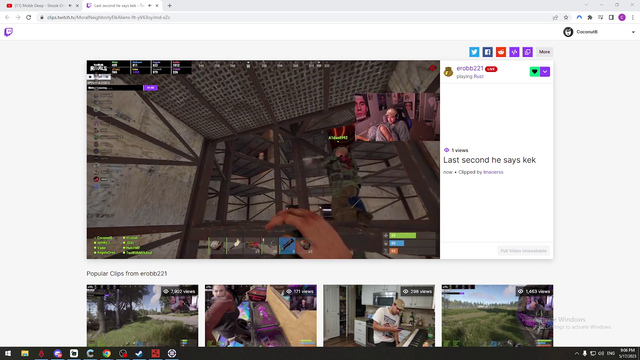The width and height of the screenshot is (640, 360).
Task: Open the CoconutB profile avatar
Action: (568, 32)
